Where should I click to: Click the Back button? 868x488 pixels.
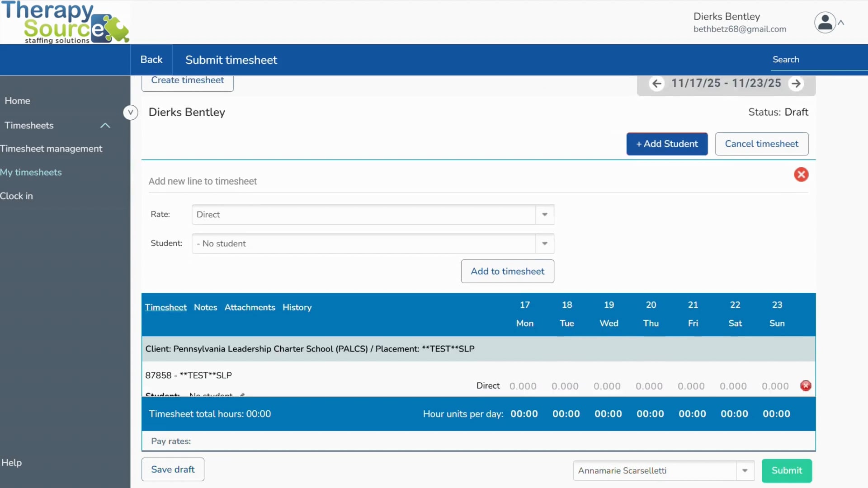click(151, 60)
